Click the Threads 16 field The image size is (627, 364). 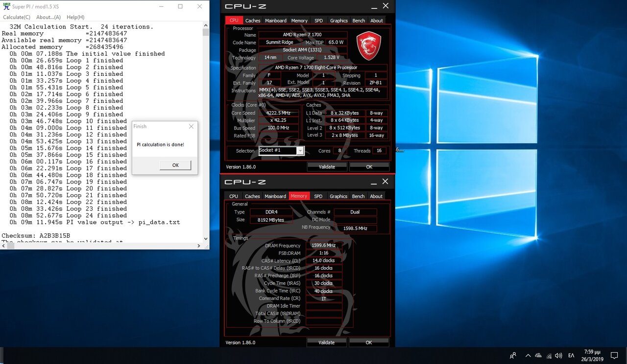tap(379, 151)
